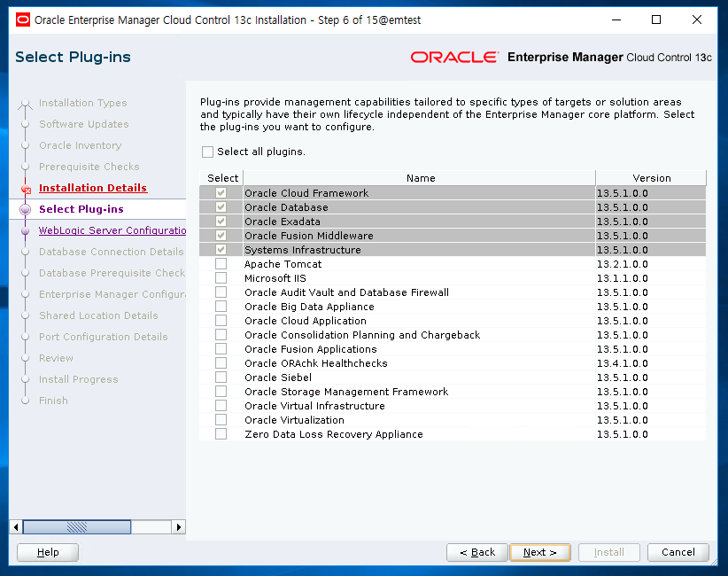The width and height of the screenshot is (728, 576).
Task: Check the Zero Data Loss Recovery Appliance plugin
Action: (222, 434)
